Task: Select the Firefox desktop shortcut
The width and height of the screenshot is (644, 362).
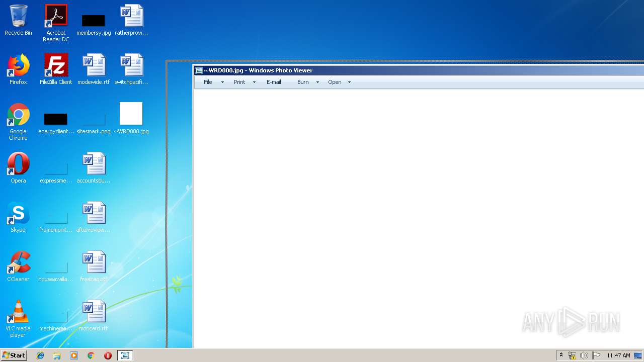Action: [18, 69]
